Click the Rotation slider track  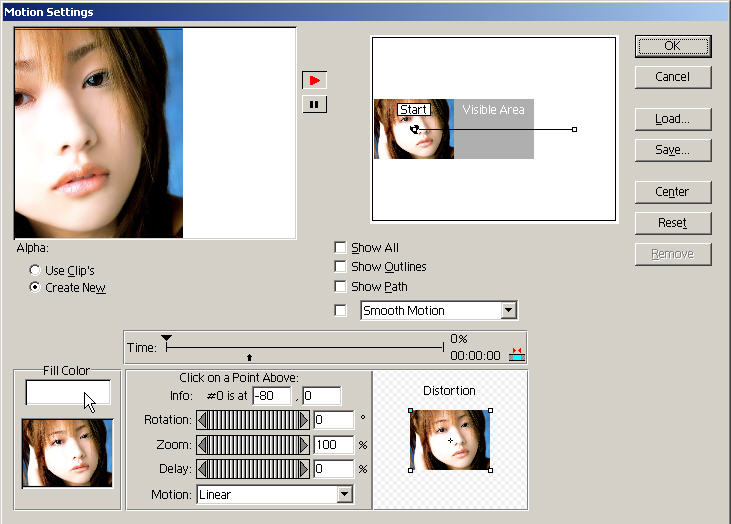[x=253, y=420]
